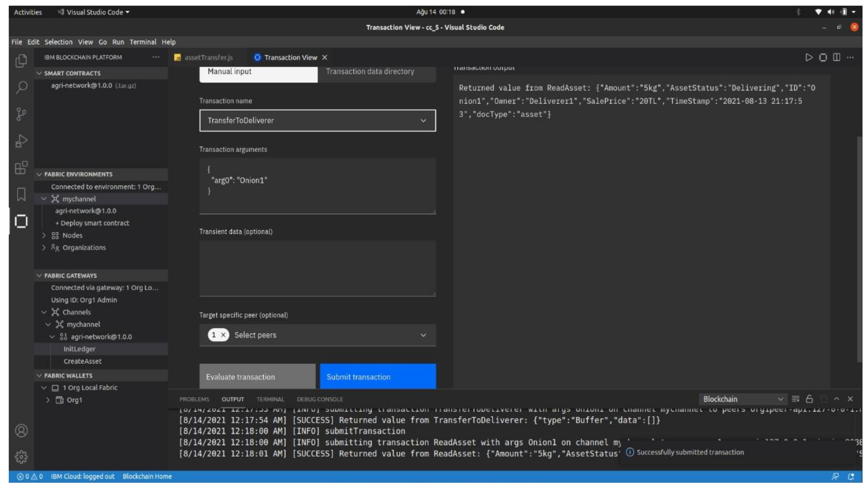This screenshot has height=488, width=868.
Task: Open the Manage gear icon
Action: coord(21,457)
